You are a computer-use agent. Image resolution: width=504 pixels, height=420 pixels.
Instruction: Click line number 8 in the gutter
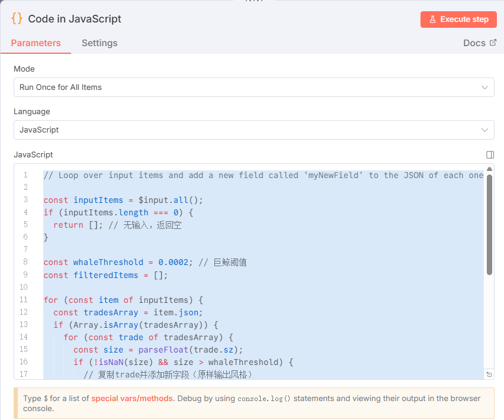[25, 262]
